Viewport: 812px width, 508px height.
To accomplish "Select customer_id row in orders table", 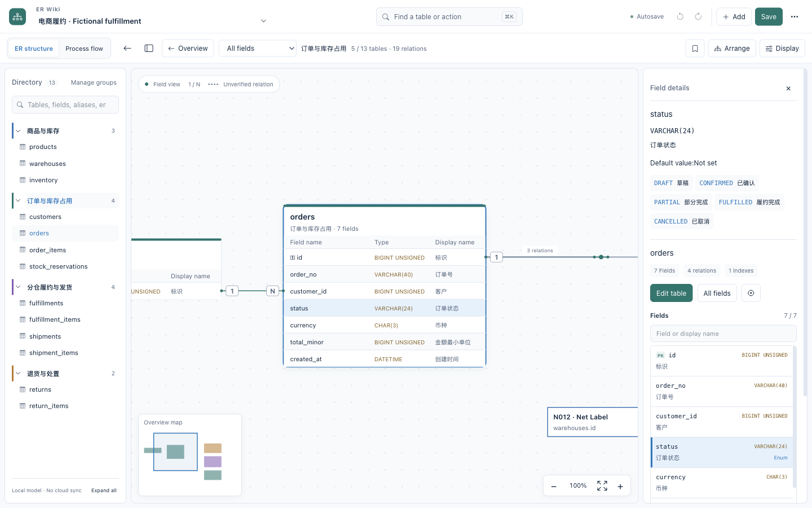I will 384,291.
